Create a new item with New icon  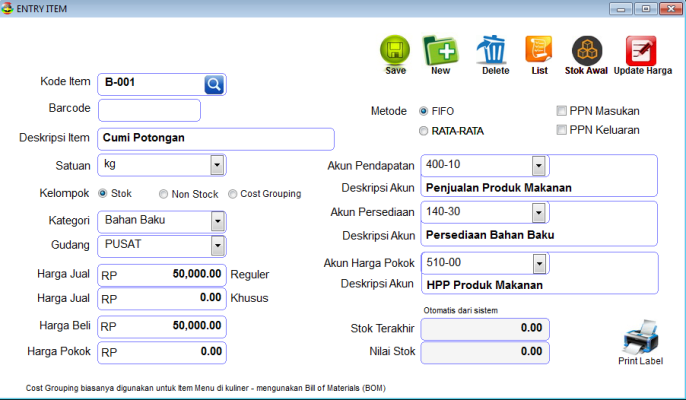pyautogui.click(x=441, y=50)
